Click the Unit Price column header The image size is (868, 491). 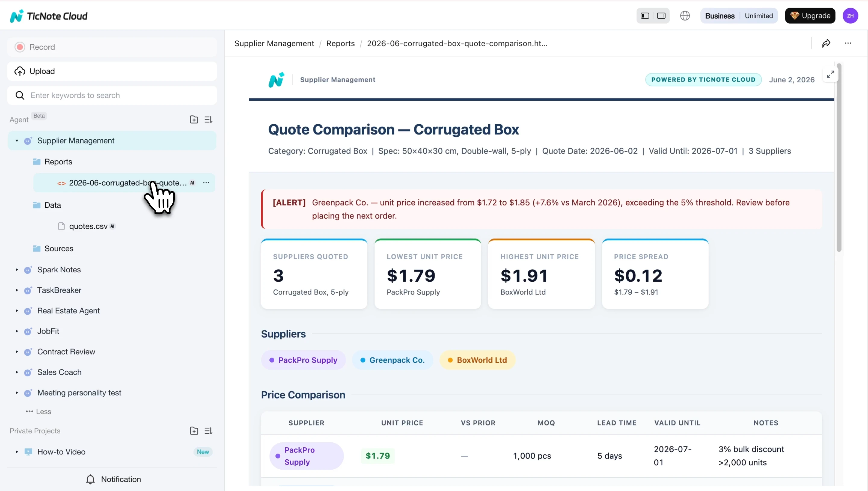402,423
